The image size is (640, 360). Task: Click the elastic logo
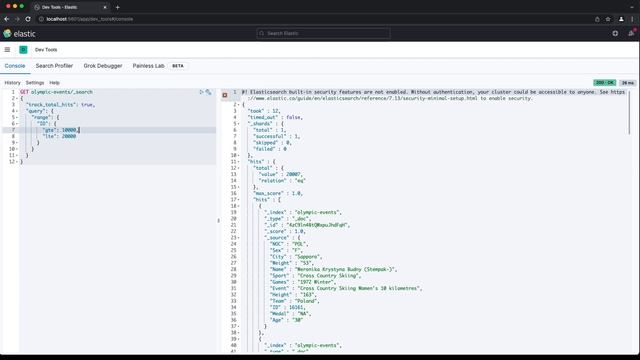pos(19,34)
